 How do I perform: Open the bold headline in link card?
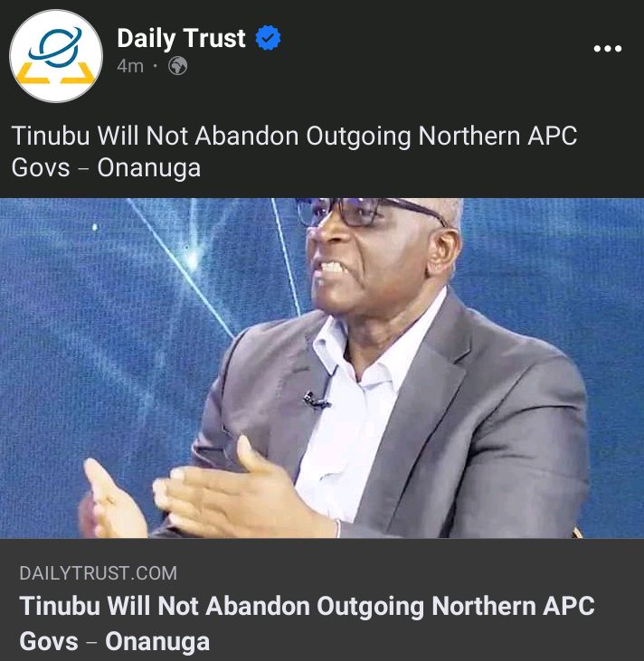pos(307,624)
